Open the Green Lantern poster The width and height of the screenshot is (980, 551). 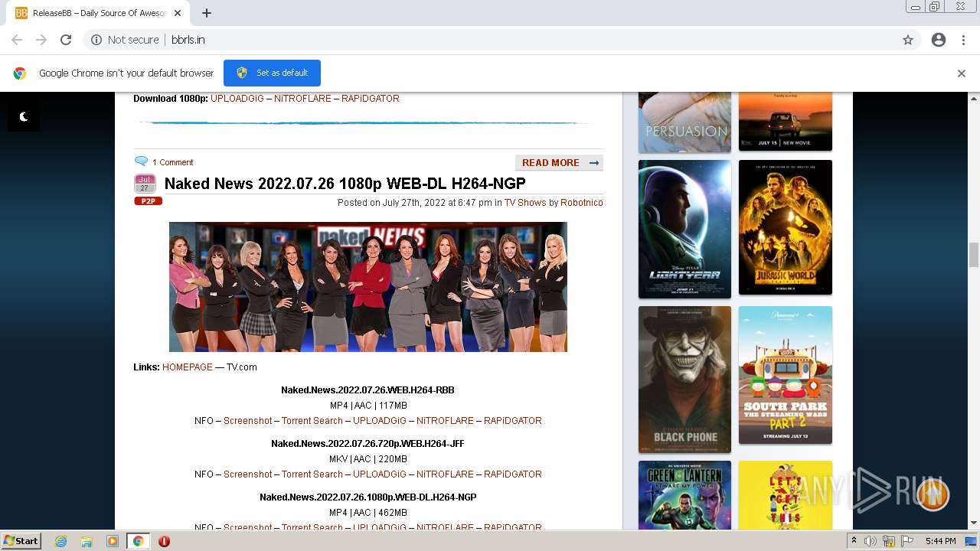[684, 495]
